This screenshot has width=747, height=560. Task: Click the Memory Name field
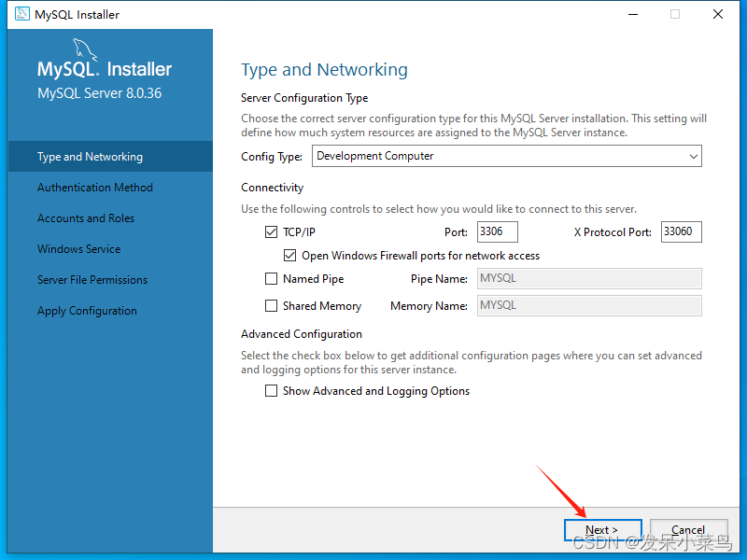(589, 306)
